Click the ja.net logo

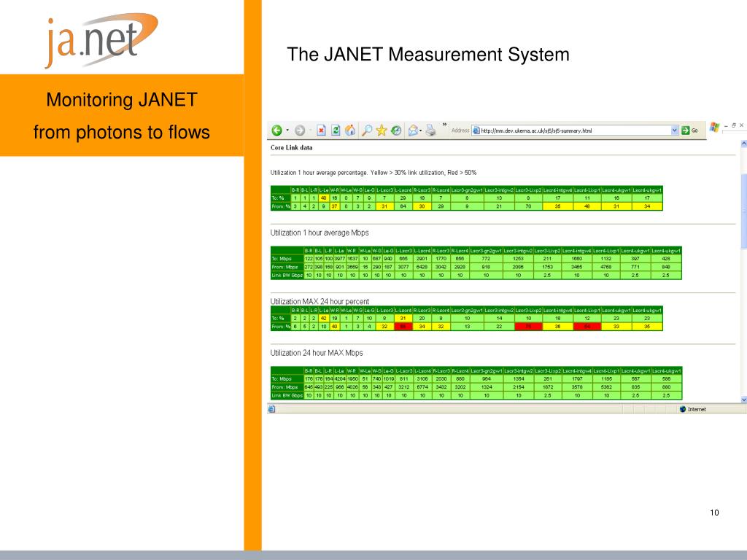point(101,40)
